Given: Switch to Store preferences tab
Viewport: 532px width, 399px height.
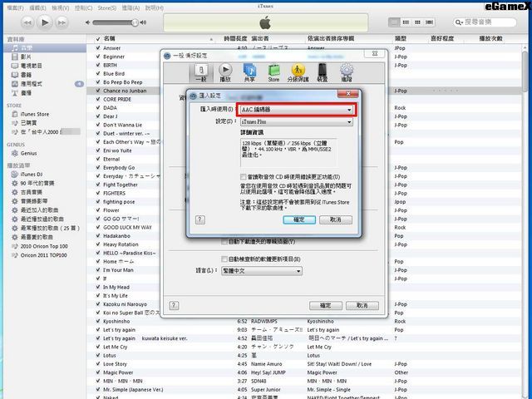Looking at the screenshot, I should pos(273,73).
